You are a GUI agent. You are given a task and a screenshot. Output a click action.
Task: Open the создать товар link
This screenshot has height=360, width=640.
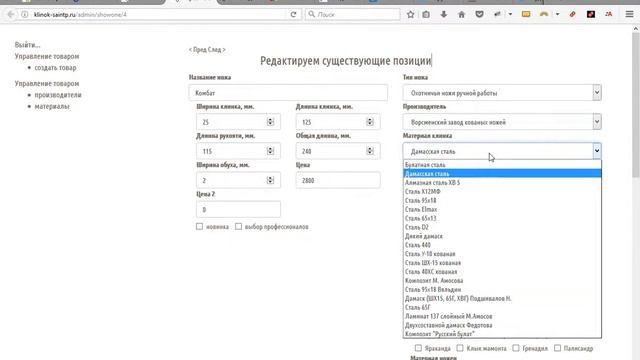(x=55, y=68)
